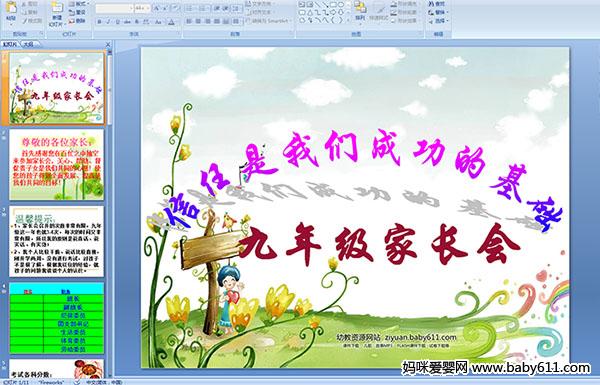Open the font name combo box
The image size is (600, 385).
pyautogui.click(x=114, y=8)
